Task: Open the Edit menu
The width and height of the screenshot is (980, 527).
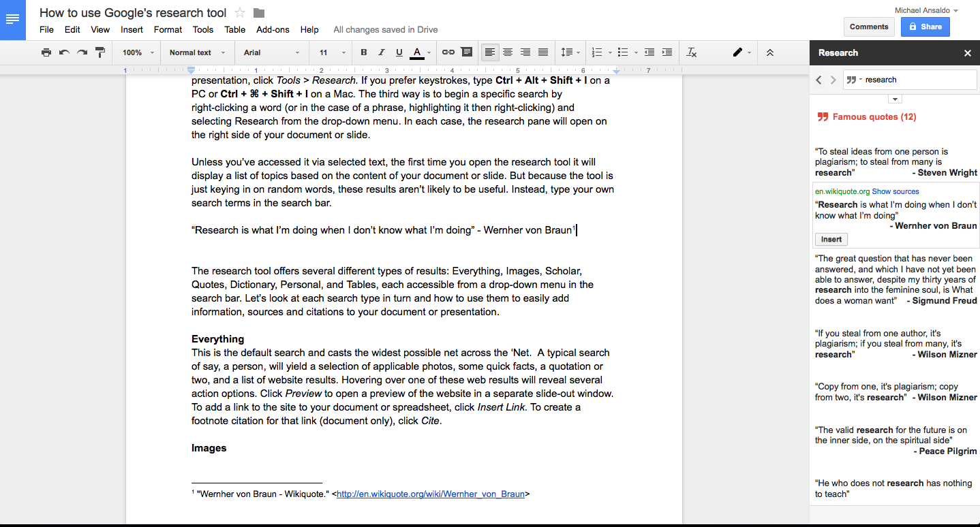Action: 72,29
